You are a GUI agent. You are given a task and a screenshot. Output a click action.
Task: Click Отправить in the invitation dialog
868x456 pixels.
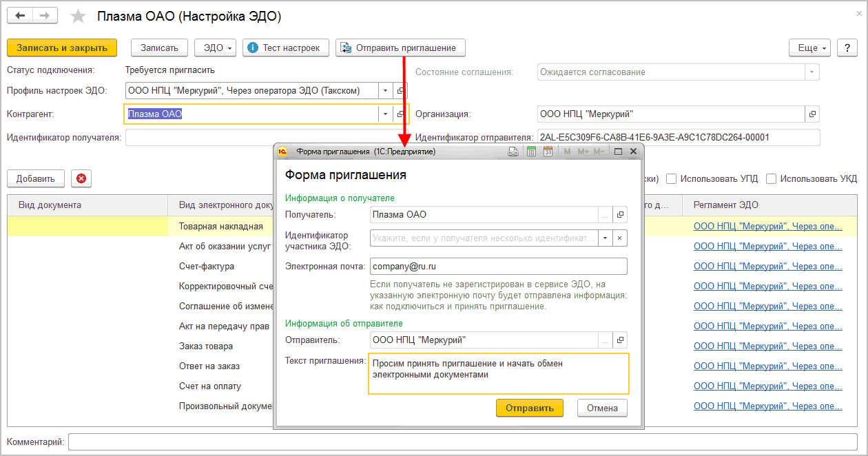pyautogui.click(x=530, y=408)
